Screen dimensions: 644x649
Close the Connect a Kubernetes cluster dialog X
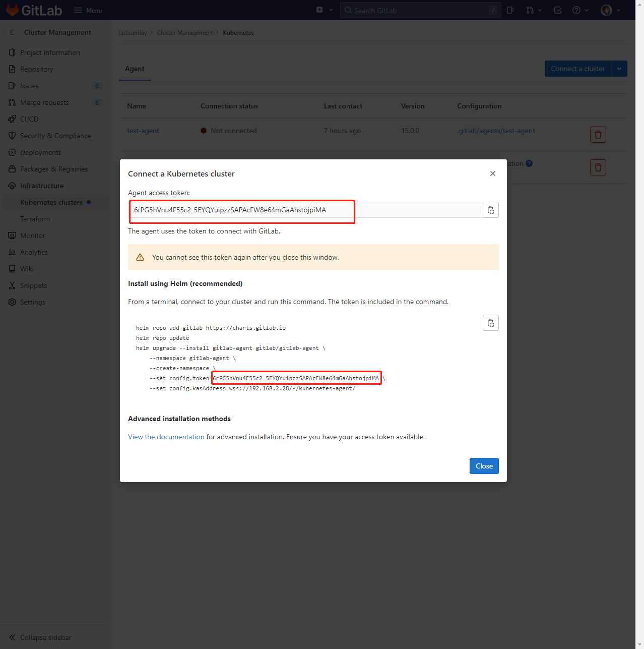(493, 173)
